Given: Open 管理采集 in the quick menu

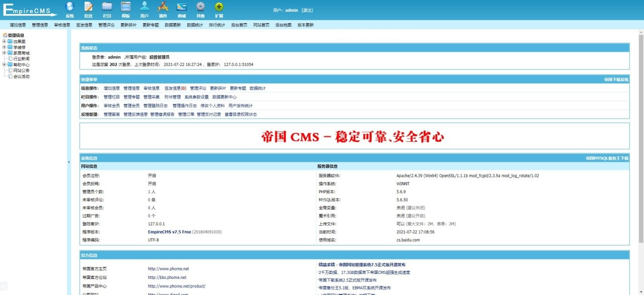Looking at the screenshot, I should tap(151, 97).
